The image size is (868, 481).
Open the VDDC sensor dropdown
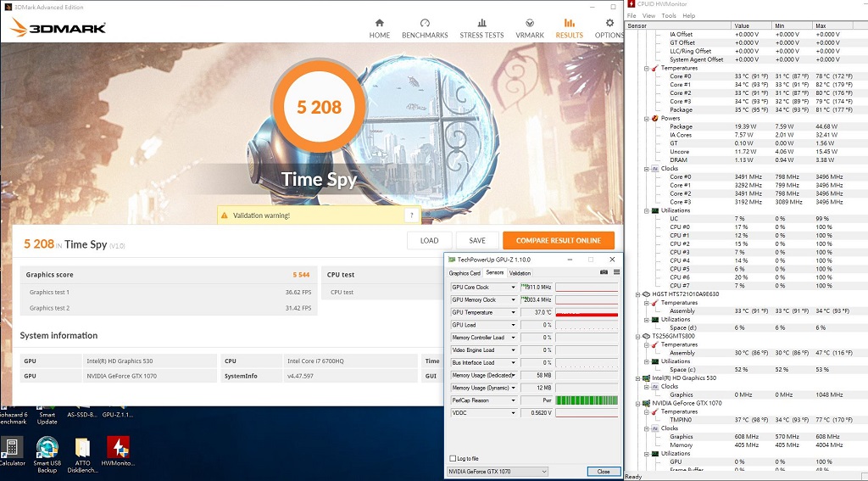tap(513, 413)
